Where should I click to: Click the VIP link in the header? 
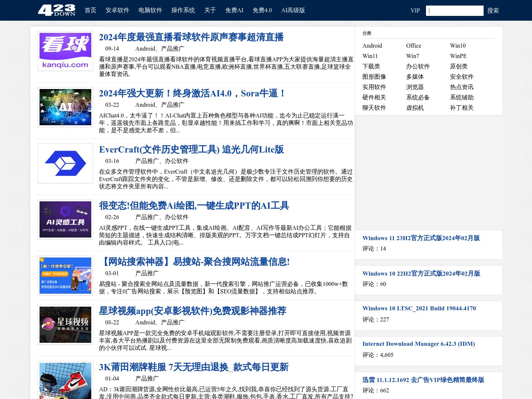click(x=415, y=10)
